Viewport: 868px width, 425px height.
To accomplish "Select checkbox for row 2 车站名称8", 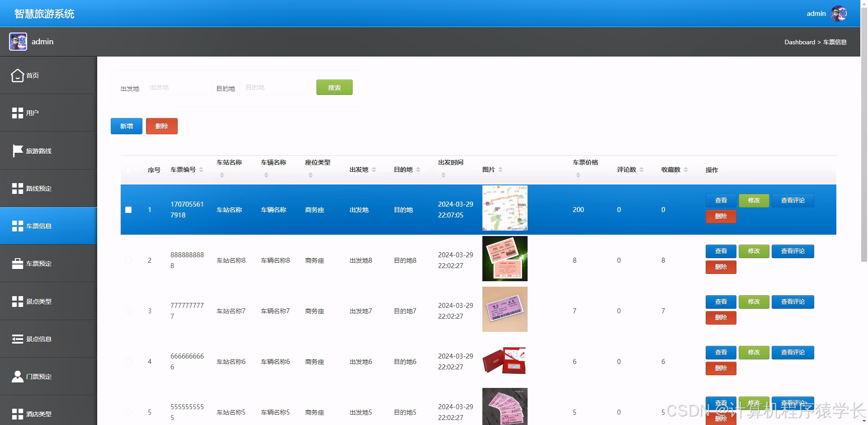I will (x=128, y=260).
